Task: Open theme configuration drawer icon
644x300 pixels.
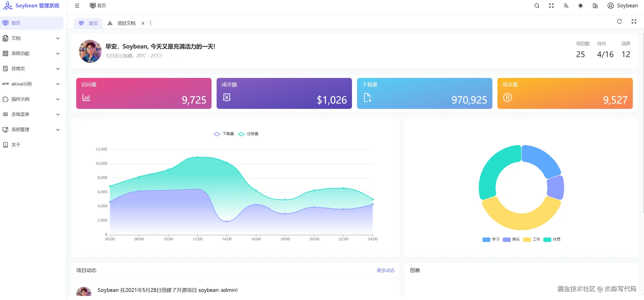Action: pyautogui.click(x=595, y=6)
